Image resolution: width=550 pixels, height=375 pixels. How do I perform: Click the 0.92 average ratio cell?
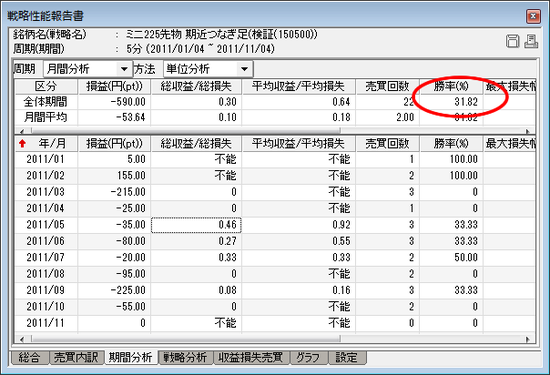coord(299,225)
